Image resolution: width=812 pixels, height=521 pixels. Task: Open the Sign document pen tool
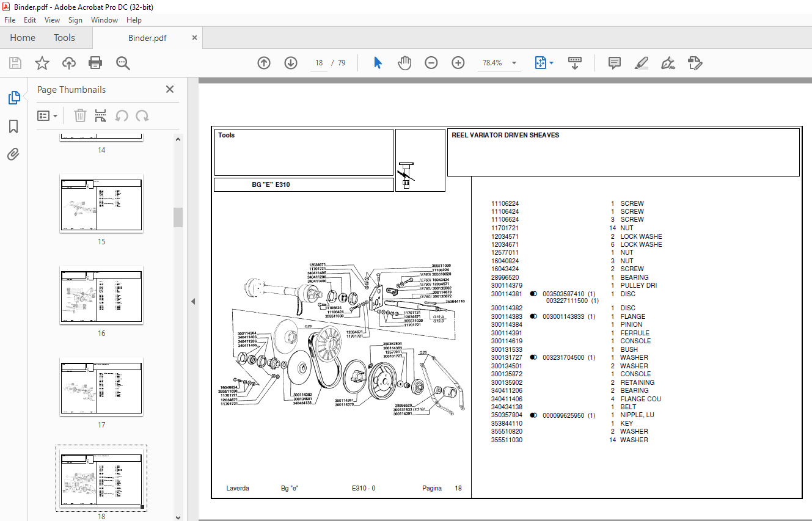point(668,63)
